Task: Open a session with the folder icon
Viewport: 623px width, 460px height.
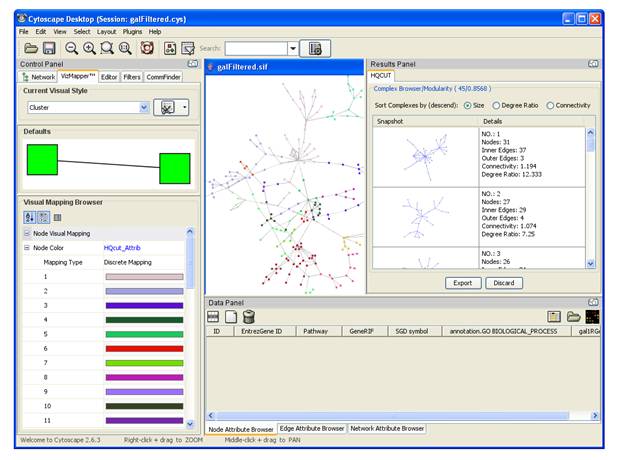Action: 31,48
